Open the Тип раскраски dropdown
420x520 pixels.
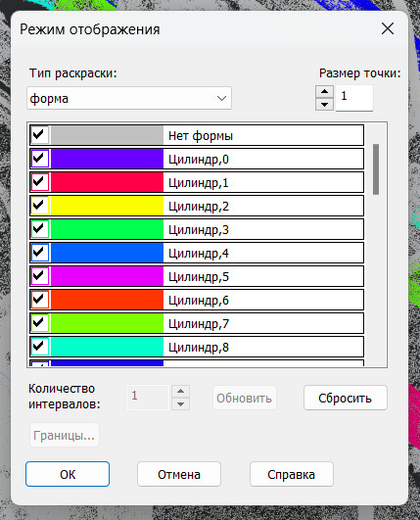click(129, 98)
